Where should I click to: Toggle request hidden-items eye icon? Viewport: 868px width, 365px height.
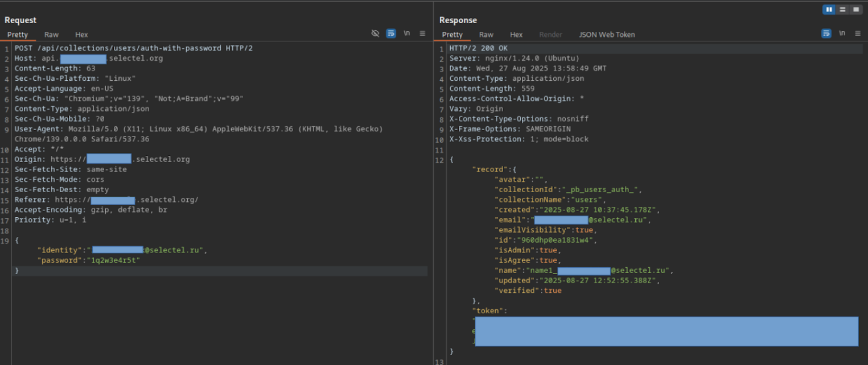click(375, 34)
